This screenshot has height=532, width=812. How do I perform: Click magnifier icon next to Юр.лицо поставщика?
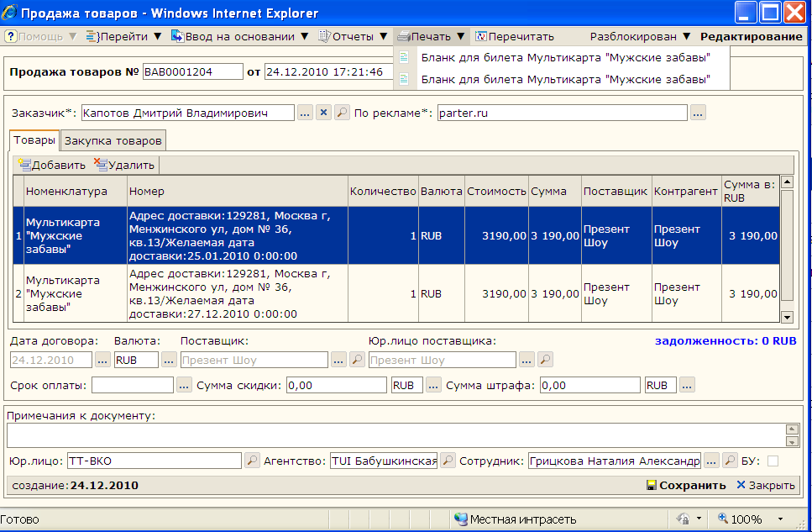coord(545,360)
